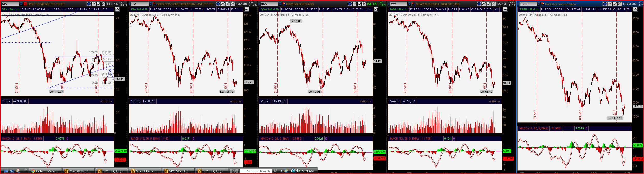
Task: Select drawing pencil tool on IWM chart
Action: 489,4
